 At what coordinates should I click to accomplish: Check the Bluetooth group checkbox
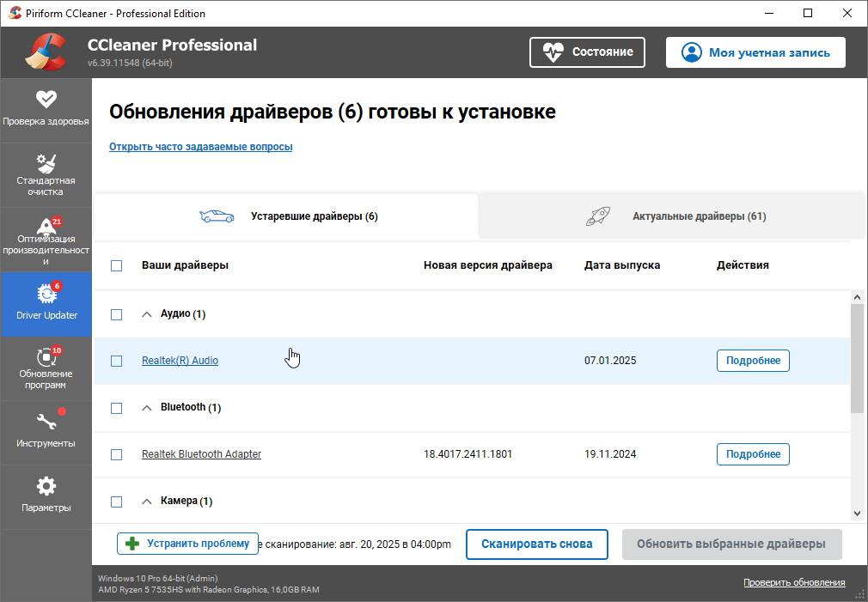116,408
